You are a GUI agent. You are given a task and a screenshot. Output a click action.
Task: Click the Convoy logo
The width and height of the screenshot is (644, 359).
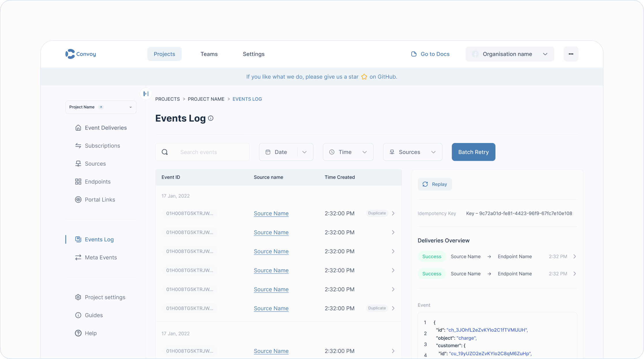(81, 54)
